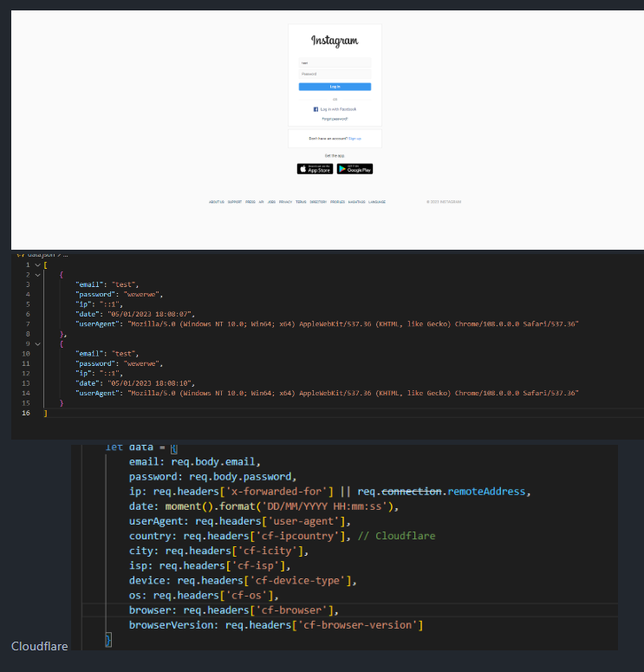Focus the Password input field

point(335,75)
